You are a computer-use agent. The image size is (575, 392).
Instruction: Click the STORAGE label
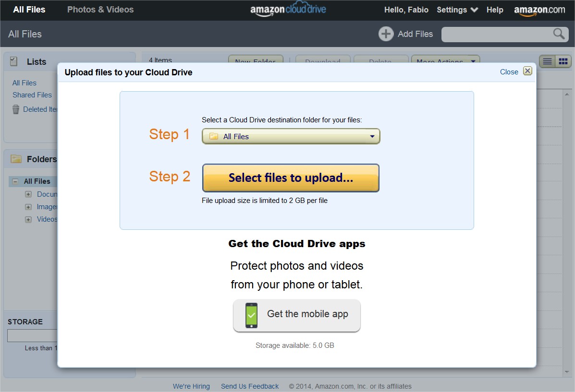pyautogui.click(x=25, y=321)
